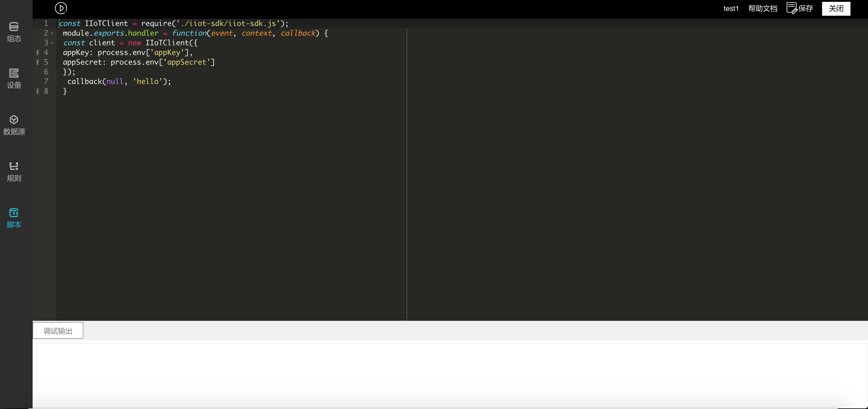Collapse the code fold on line 2

pos(53,33)
